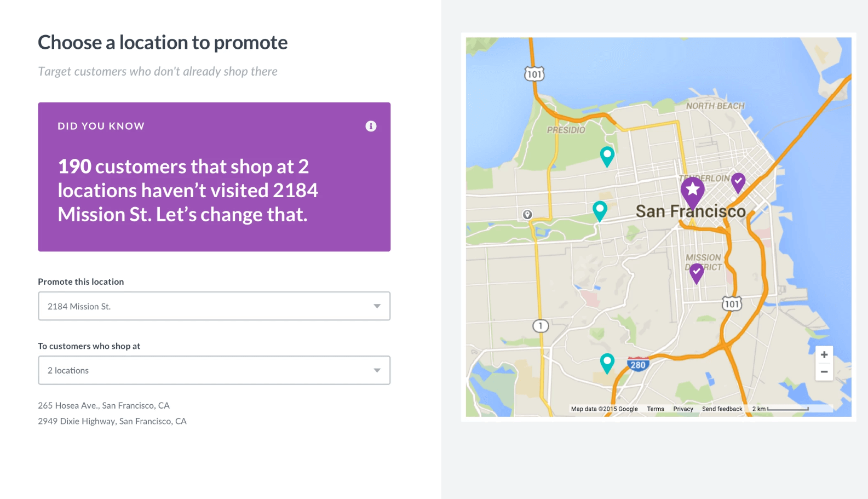Image resolution: width=868 pixels, height=499 pixels.
Task: Click the info icon on the Did You Know banner
Action: [x=371, y=125]
